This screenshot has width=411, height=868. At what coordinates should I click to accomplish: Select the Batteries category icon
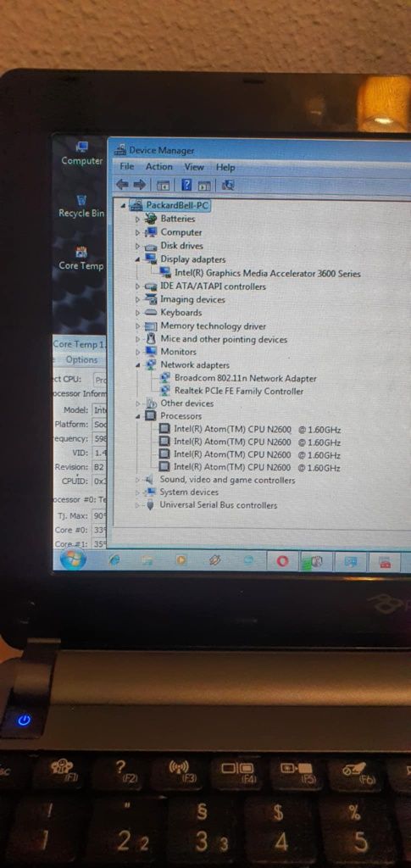click(151, 219)
